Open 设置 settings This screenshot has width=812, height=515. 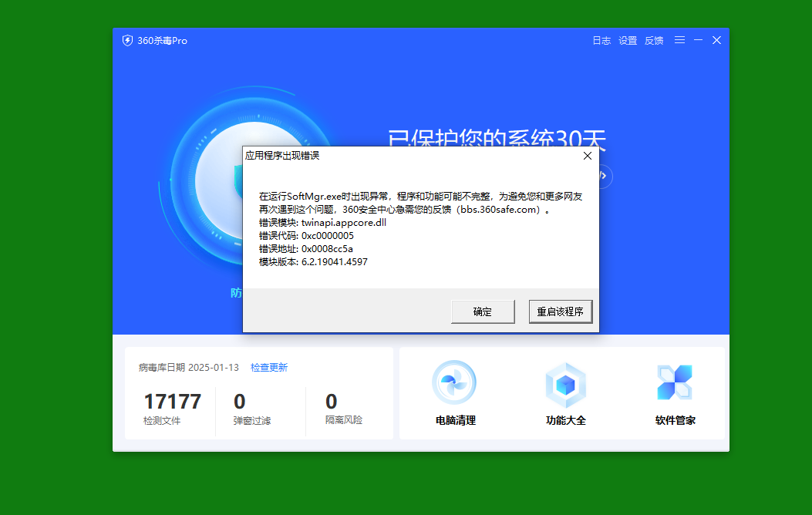[x=628, y=40]
